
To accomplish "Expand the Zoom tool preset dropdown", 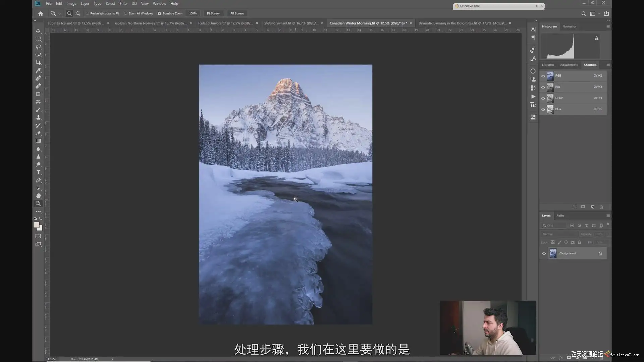I will [59, 14].
